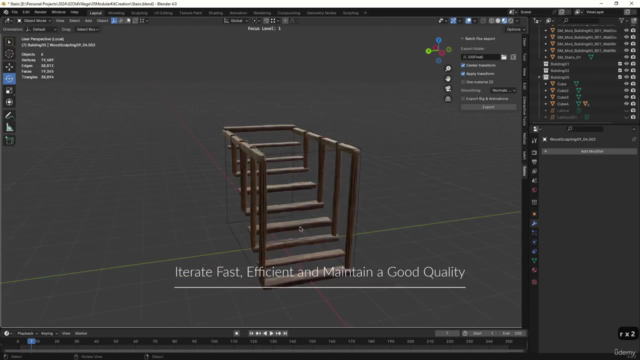Open the Render menu
Screen dimensions: 640x360
coord(40,12)
